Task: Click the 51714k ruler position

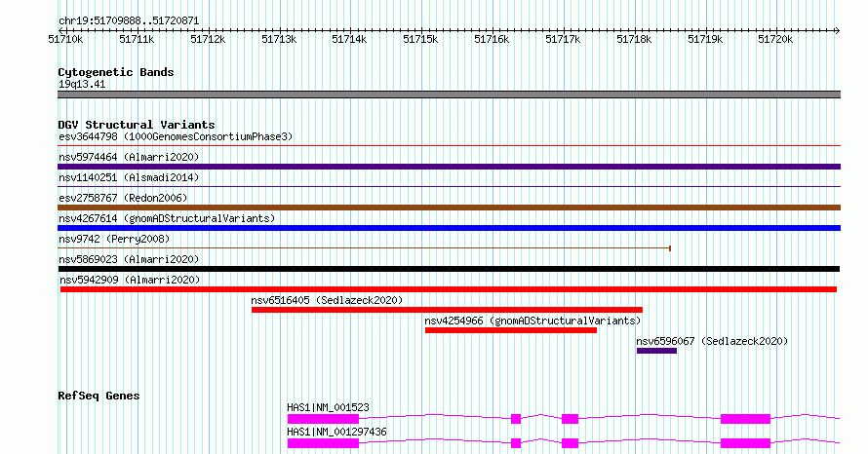Action: tap(349, 39)
